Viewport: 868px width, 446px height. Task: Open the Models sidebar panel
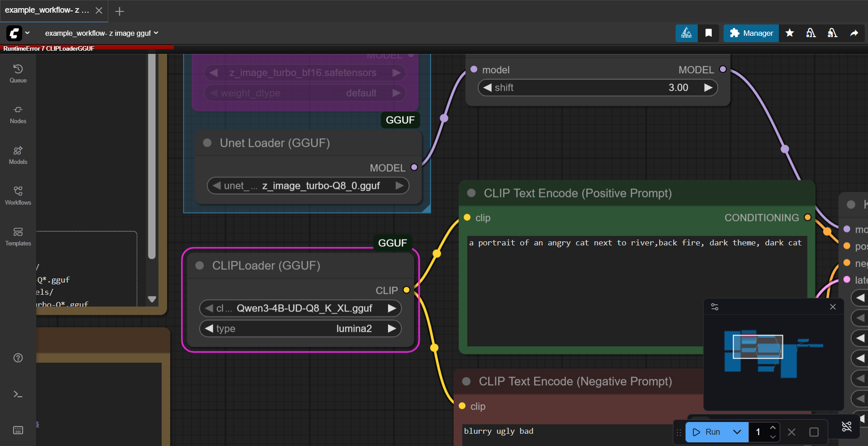pos(18,155)
